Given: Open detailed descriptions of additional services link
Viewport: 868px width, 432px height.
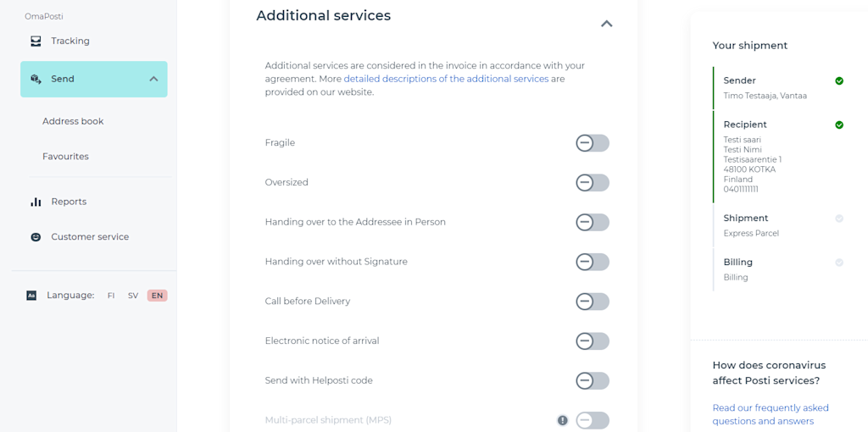Looking at the screenshot, I should point(446,79).
